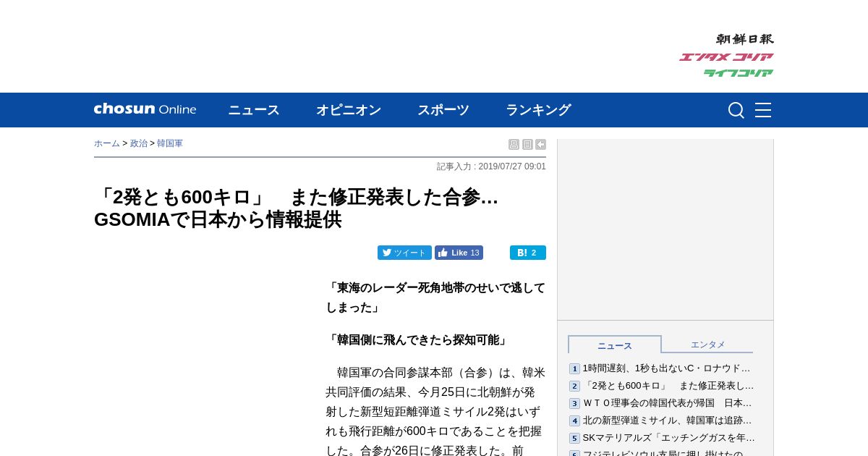Click the text-view article icon
The image size is (868, 456).
527,145
